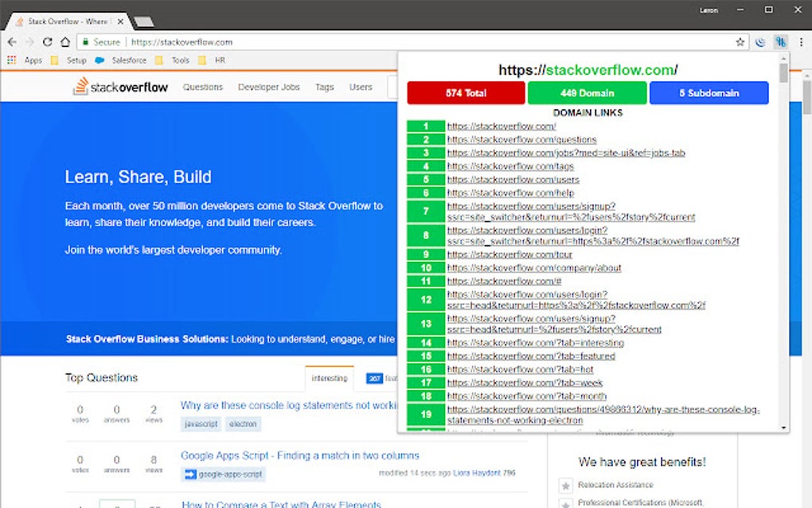The image size is (812, 508).
Task: Reload the page with the refresh icon
Action: click(49, 42)
